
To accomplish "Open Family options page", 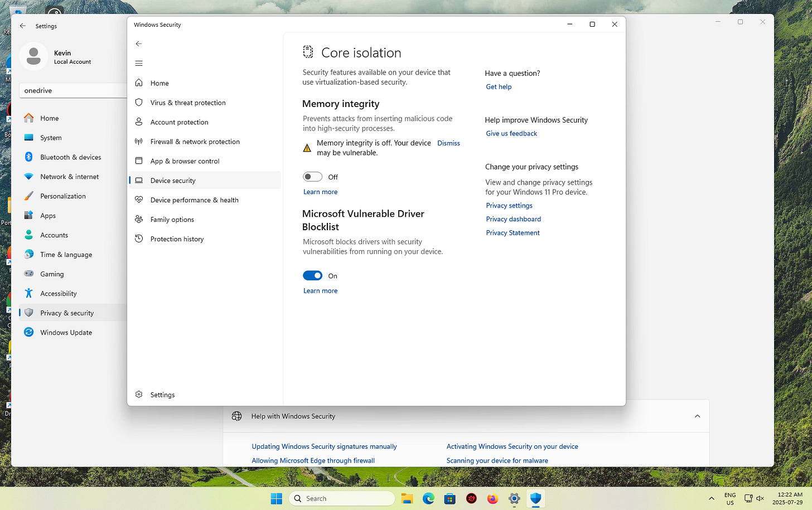I will 205,220.
